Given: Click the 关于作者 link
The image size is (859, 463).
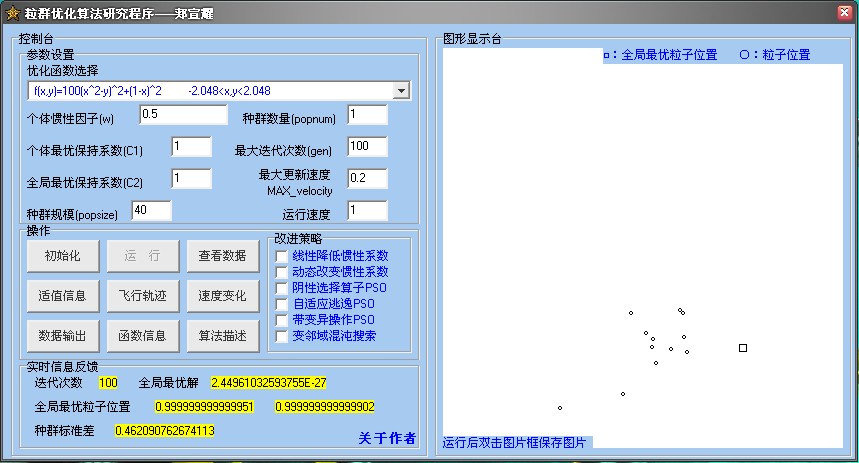Looking at the screenshot, I should (x=387, y=438).
